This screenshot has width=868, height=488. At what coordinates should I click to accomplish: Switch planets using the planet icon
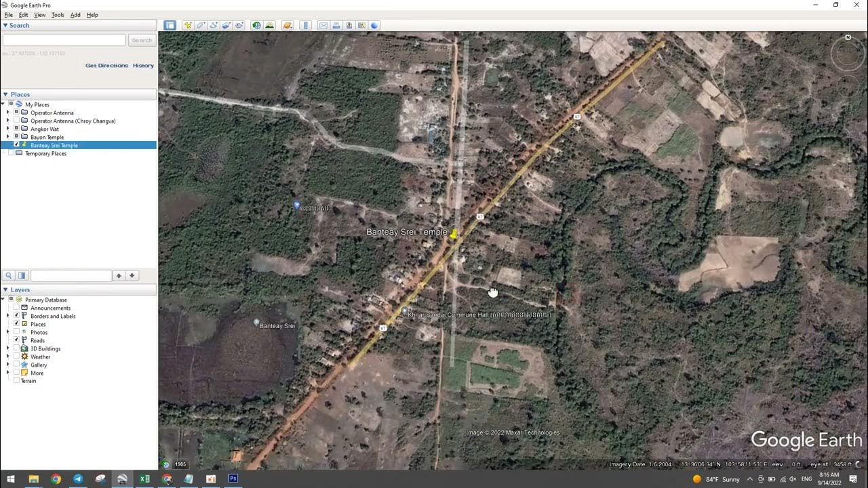tap(288, 25)
